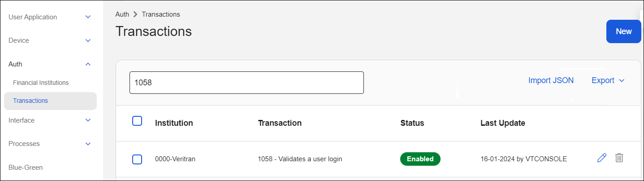The height and width of the screenshot is (181, 644).
Task: Select the Transactions sidebar item
Action: tap(30, 101)
